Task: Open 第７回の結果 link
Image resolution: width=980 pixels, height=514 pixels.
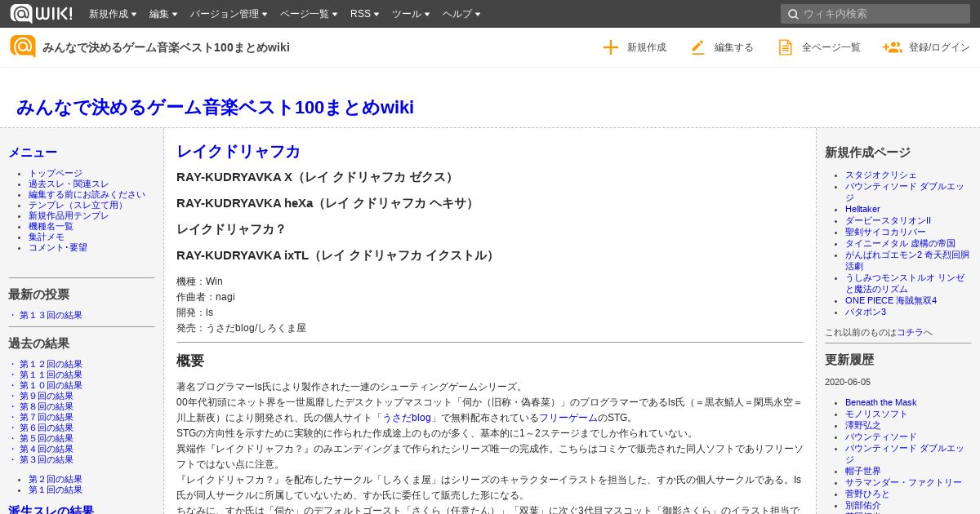Action: (x=47, y=417)
